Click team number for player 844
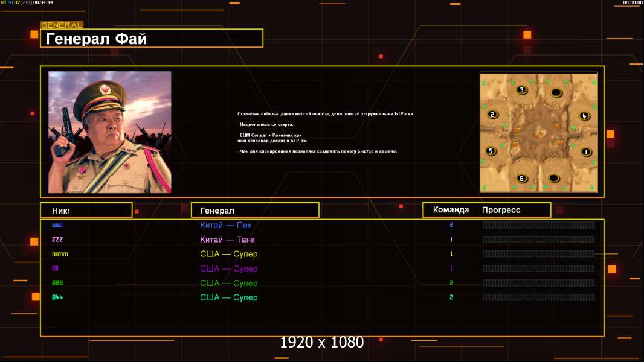Screen dimensions: 644x362 pyautogui.click(x=451, y=297)
